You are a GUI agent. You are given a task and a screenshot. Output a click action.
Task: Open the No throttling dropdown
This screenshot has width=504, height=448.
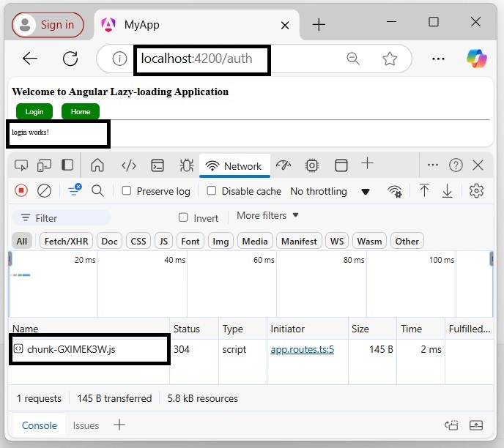pyautogui.click(x=330, y=191)
